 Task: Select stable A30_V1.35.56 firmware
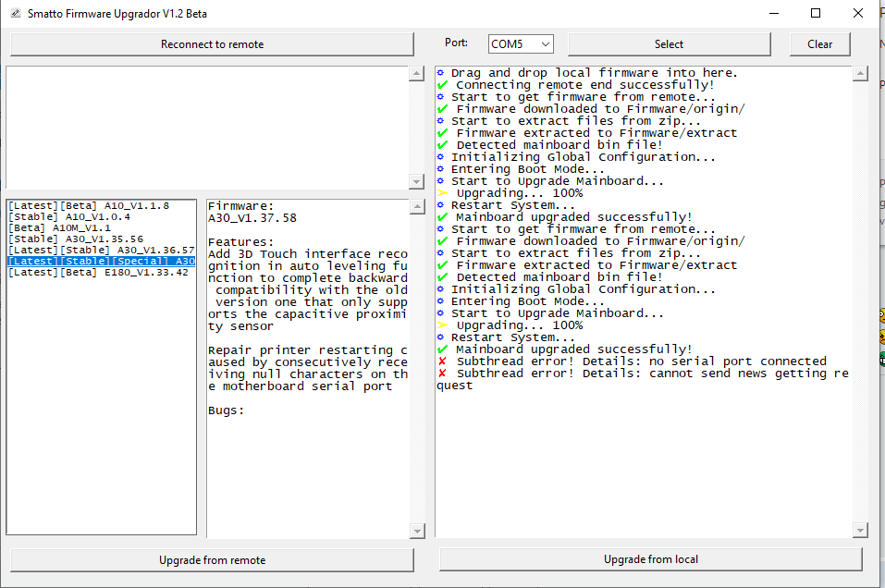point(76,239)
